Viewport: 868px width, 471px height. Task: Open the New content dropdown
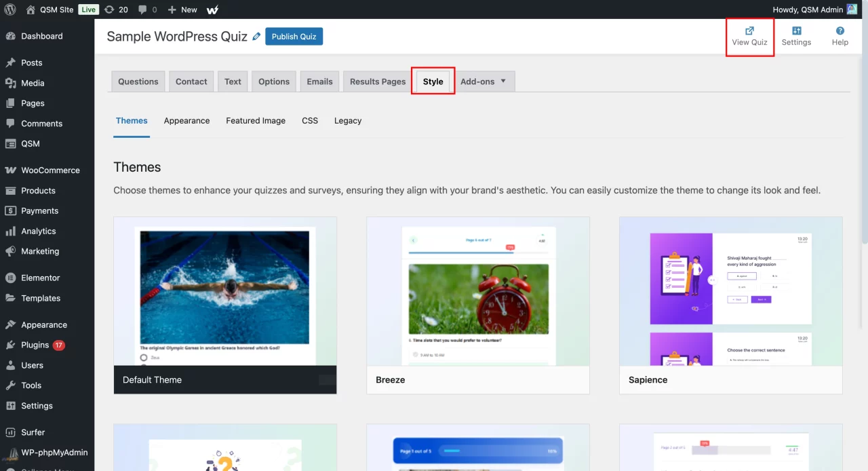pos(182,10)
